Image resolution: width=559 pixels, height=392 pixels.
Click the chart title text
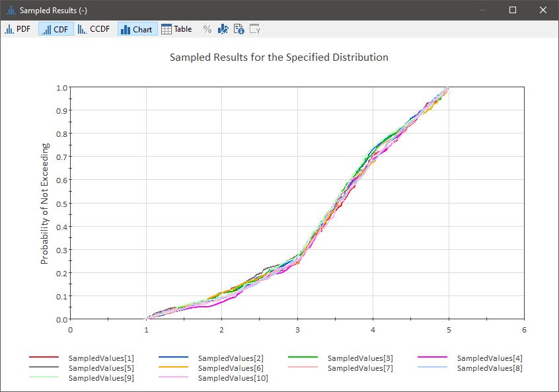click(279, 58)
